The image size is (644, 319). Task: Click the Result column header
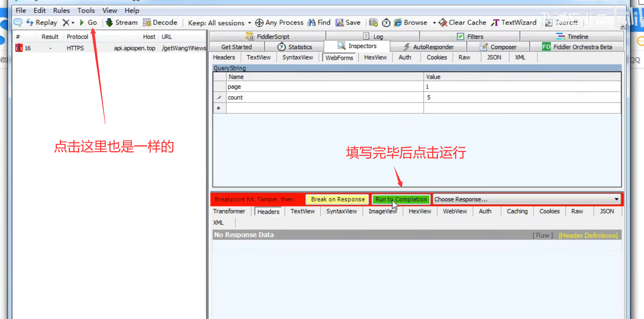point(50,37)
